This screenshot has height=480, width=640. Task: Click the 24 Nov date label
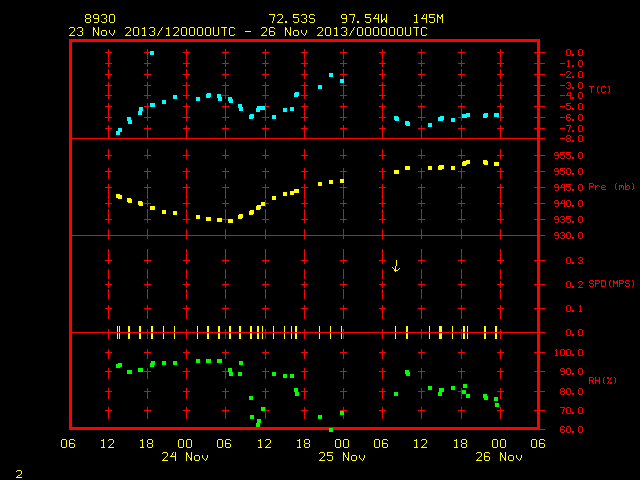pyautogui.click(x=185, y=457)
